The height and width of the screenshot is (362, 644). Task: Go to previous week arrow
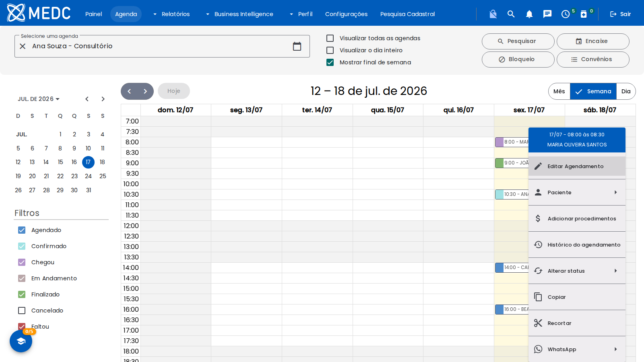tap(129, 91)
